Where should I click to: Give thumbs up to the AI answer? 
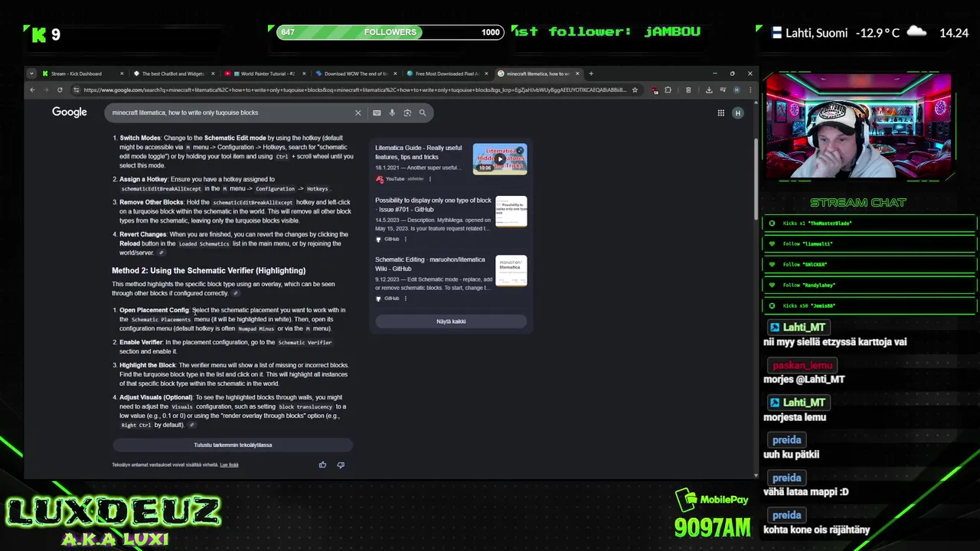[x=322, y=465]
